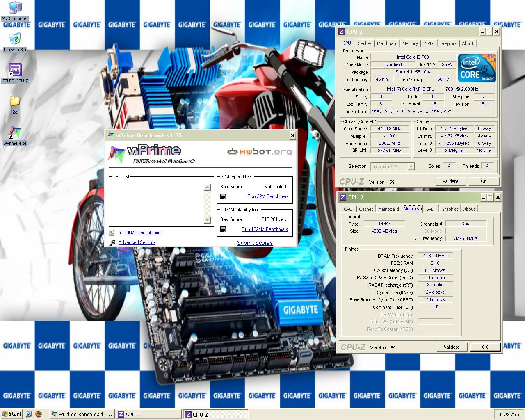Select CPU tab in upper CPU-Z window
Viewport: 525px width, 420px height.
pyautogui.click(x=347, y=43)
